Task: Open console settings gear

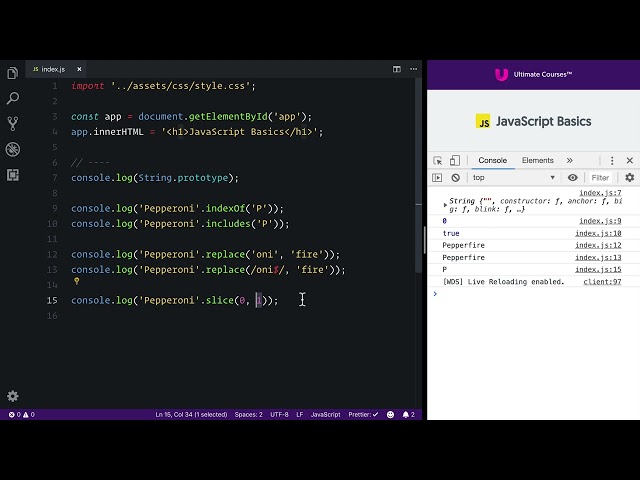Action: pos(630,178)
